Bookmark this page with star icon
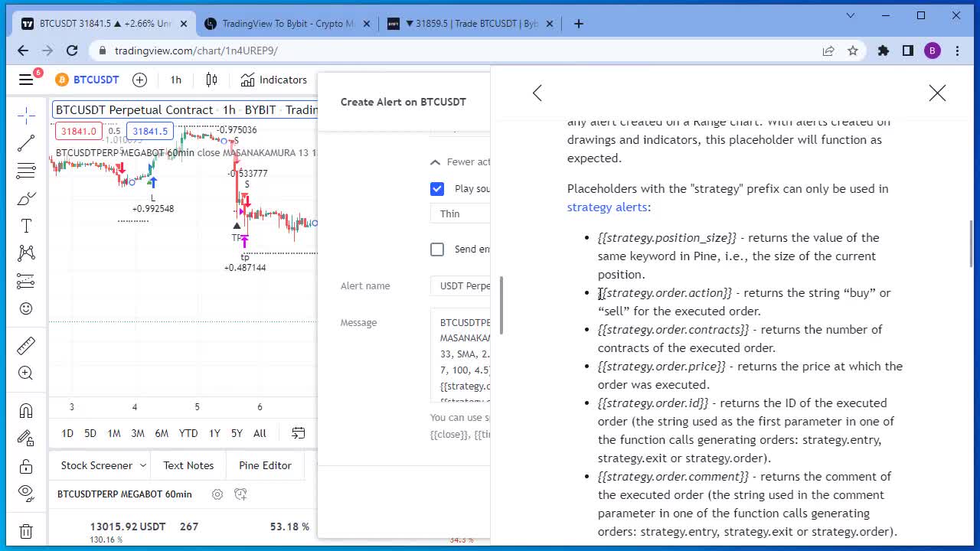This screenshot has width=980, height=551. pos(853,51)
